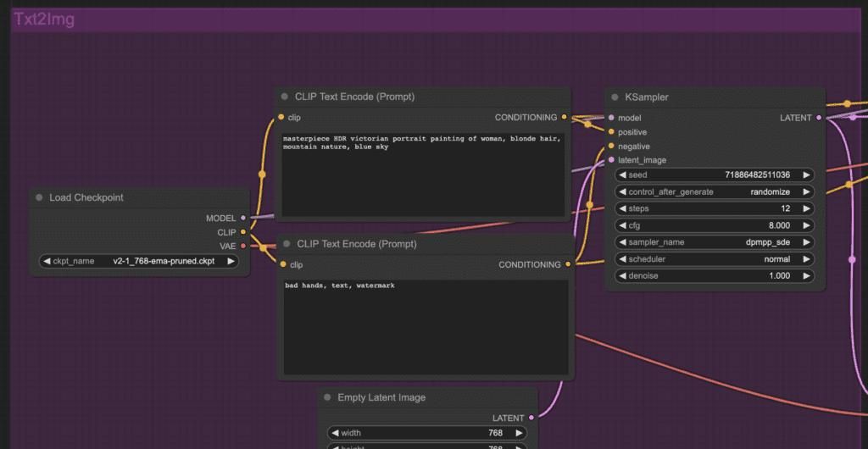
Task: Click the KSampler model input socket
Action: (611, 118)
